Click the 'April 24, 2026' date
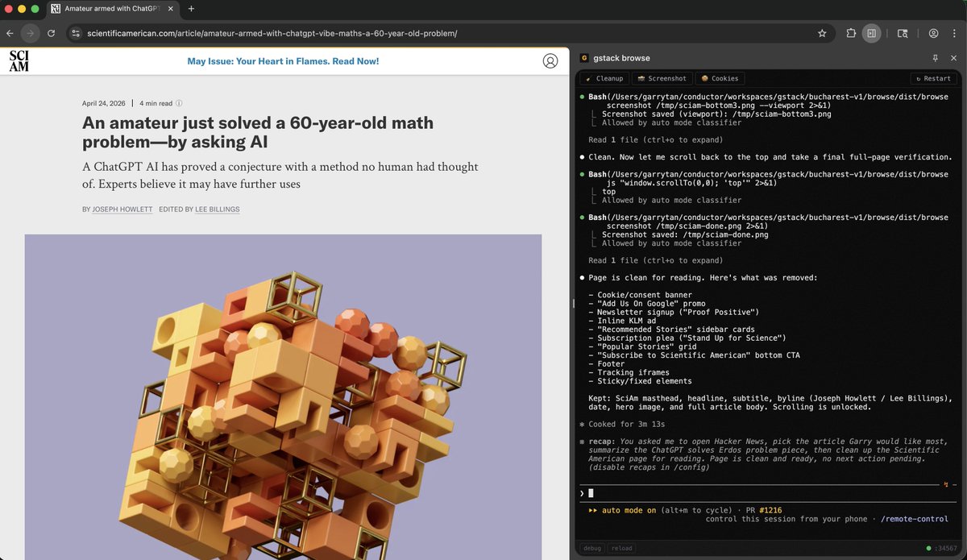Screen dimensions: 967x560 tap(105, 103)
